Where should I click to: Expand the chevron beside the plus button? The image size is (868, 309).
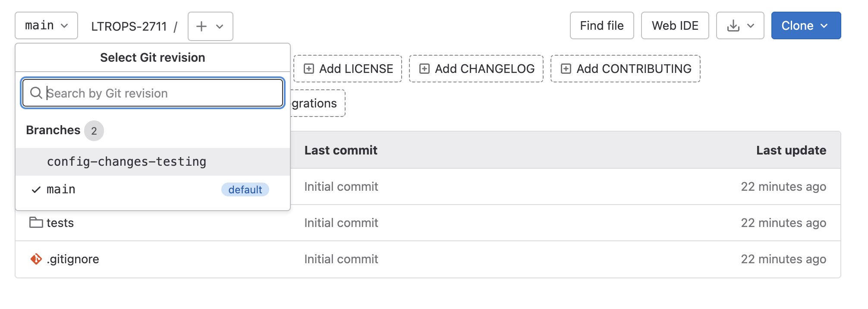tap(220, 27)
